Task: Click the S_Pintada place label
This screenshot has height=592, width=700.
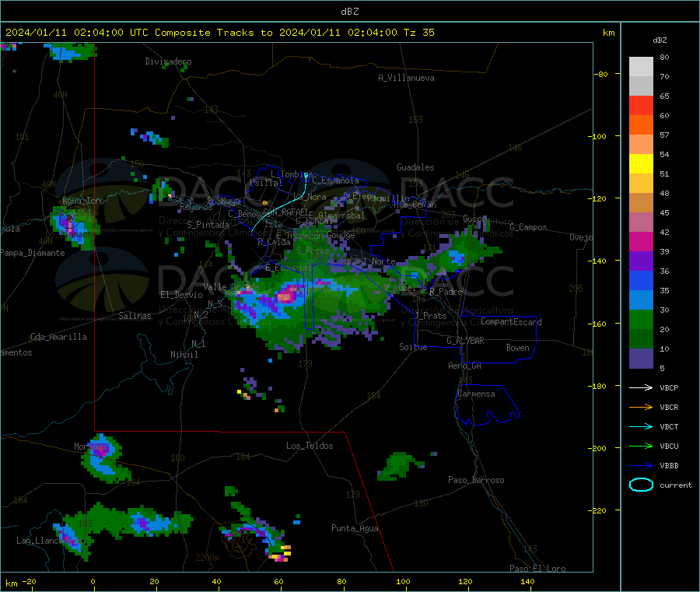Action: (x=208, y=225)
